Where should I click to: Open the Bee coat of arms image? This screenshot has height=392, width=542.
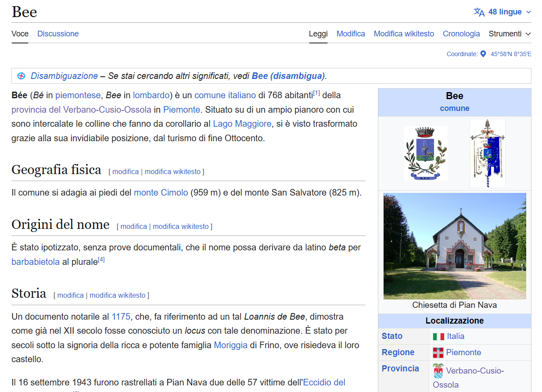click(426, 153)
